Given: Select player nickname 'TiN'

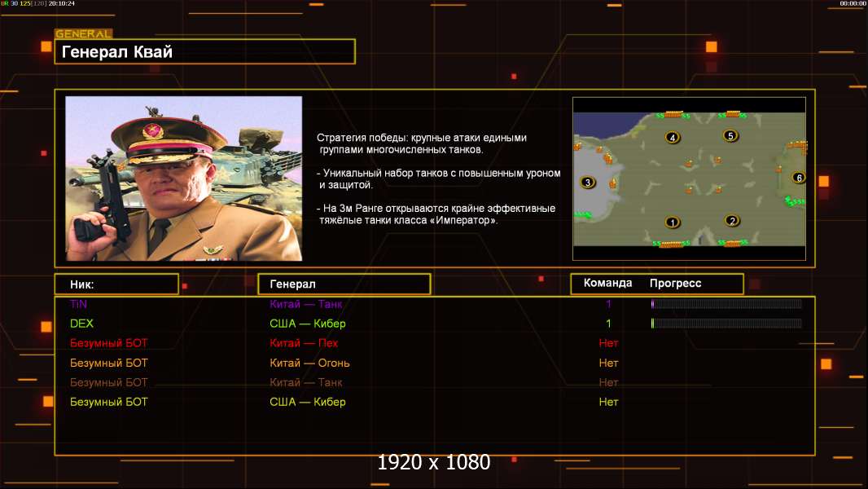Looking at the screenshot, I should (79, 303).
